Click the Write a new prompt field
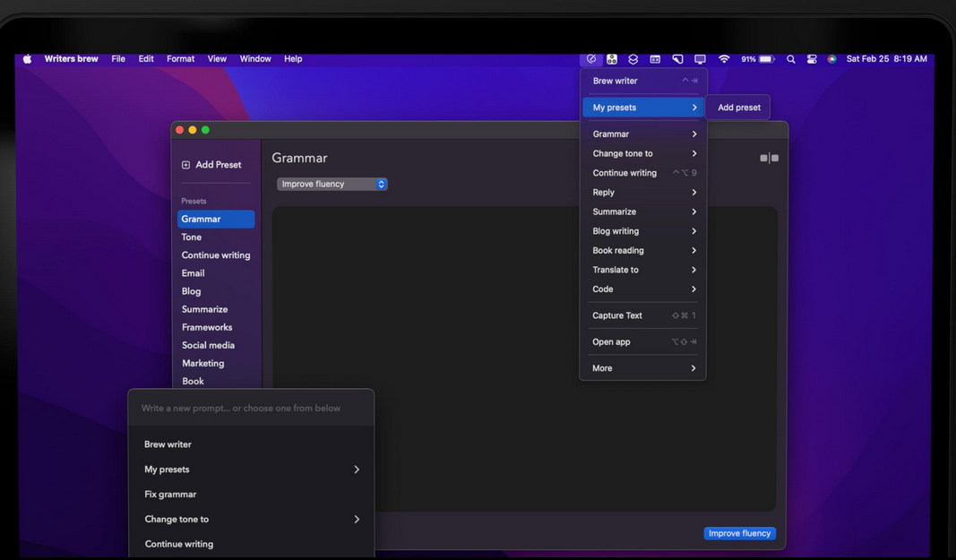The image size is (956, 560). pyautogui.click(x=251, y=408)
